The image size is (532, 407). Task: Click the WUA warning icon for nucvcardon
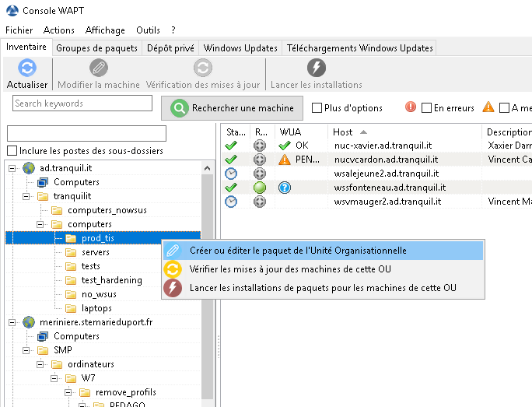[x=285, y=160]
